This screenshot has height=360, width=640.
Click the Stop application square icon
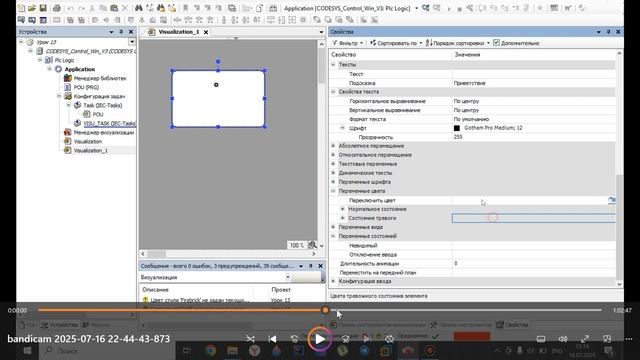pos(459,9)
